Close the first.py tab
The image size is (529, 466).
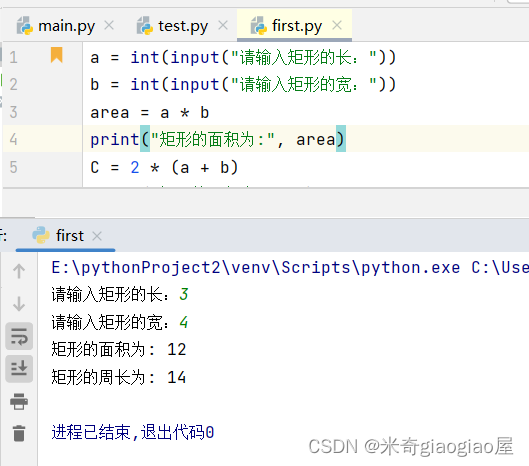pos(337,25)
